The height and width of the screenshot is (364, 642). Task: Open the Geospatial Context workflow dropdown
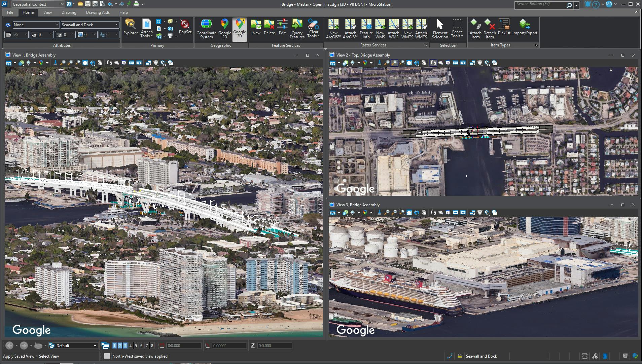[x=38, y=4]
